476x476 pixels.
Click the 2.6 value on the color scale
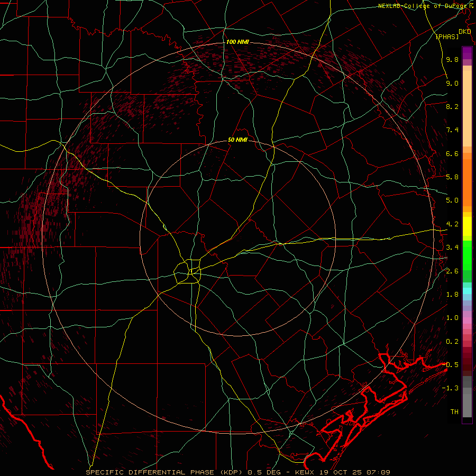[x=452, y=271]
